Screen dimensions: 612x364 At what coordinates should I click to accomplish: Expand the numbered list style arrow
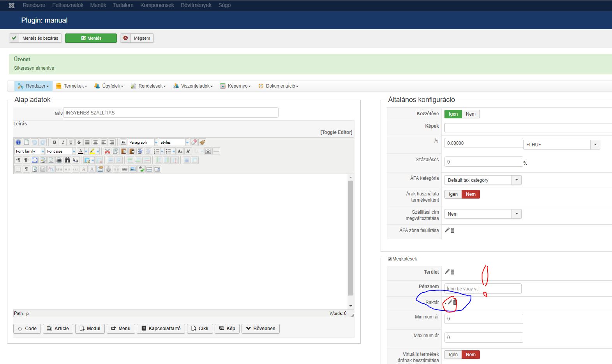pyautogui.click(x=162, y=151)
